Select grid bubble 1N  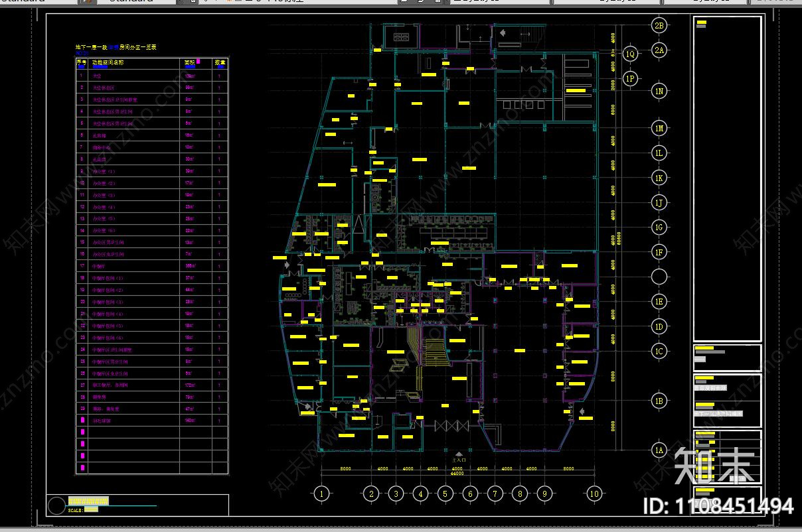click(x=659, y=91)
